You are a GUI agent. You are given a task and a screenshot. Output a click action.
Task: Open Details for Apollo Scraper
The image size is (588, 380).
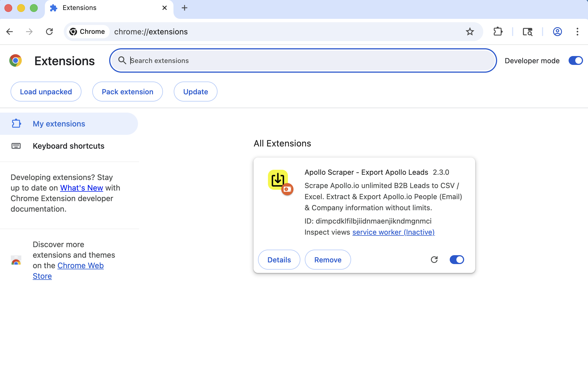[x=279, y=260]
